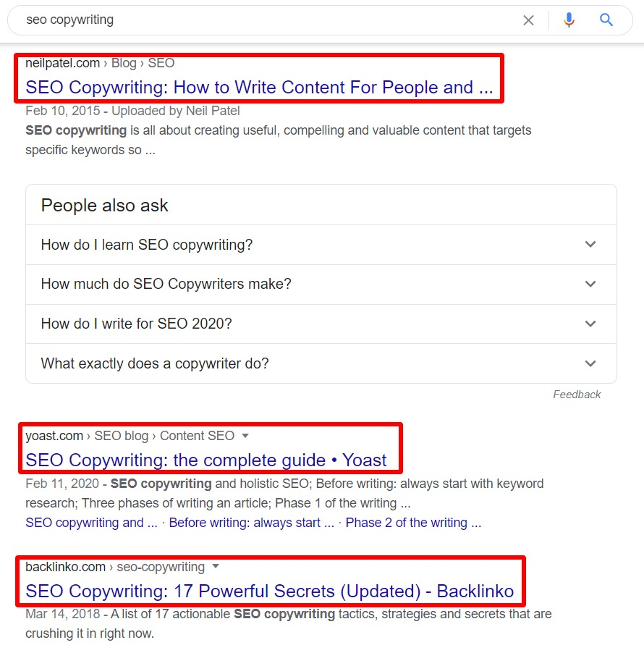Open 'SEO Copywriting: 17 Powerful Secrets' Backlinko result
This screenshot has width=644, height=653.
pyautogui.click(x=270, y=591)
